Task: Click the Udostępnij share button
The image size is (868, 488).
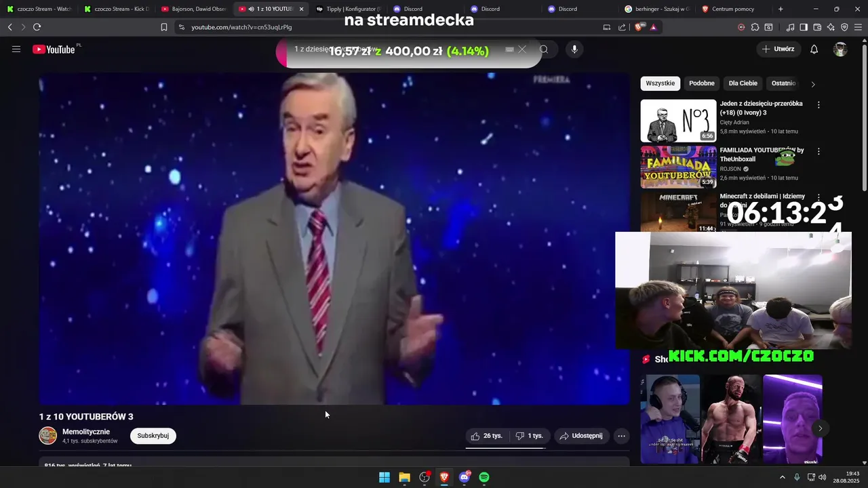Action: 581,436
